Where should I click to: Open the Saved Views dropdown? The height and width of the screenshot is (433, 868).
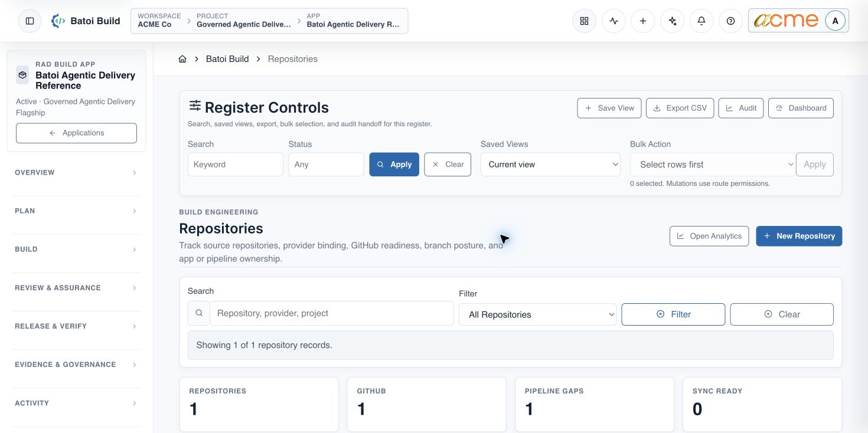coord(550,165)
